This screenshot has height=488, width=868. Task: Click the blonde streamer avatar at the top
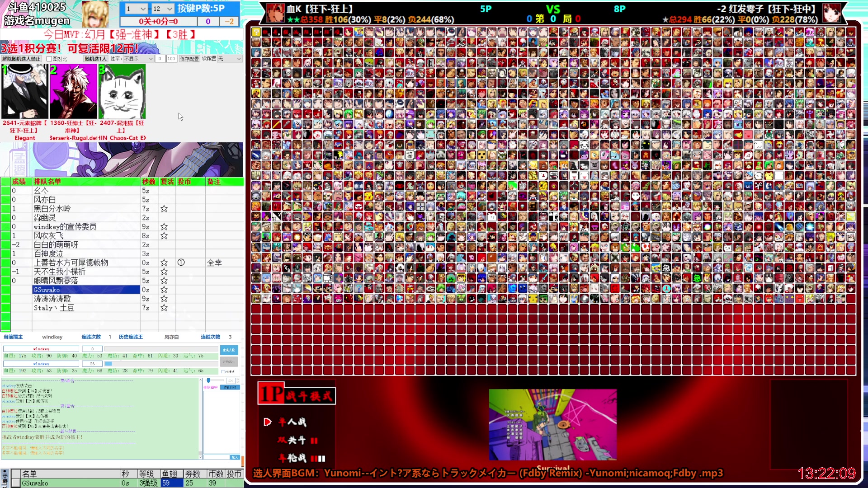point(94,14)
